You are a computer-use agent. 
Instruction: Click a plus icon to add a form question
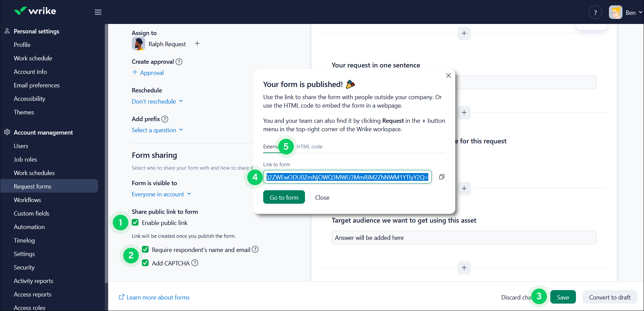pyautogui.click(x=464, y=113)
